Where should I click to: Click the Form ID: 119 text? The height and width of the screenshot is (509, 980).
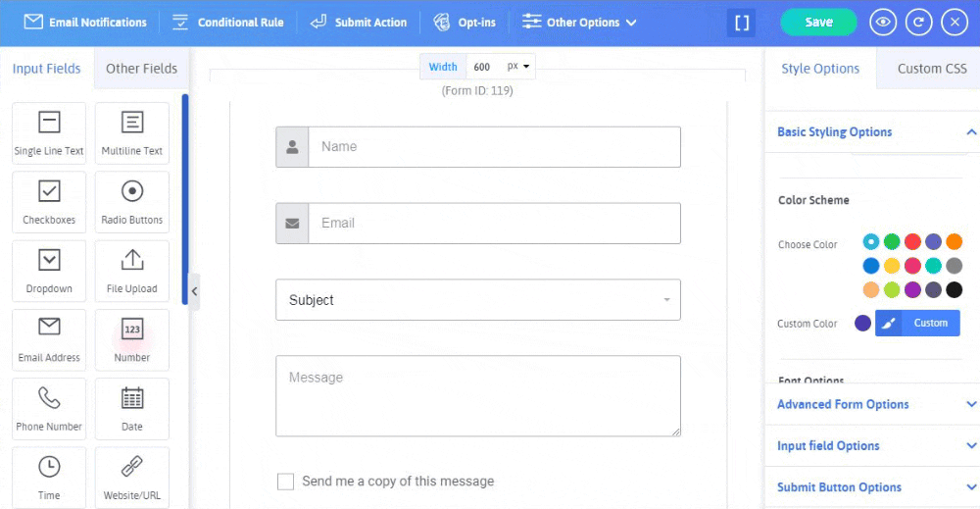coord(477,90)
